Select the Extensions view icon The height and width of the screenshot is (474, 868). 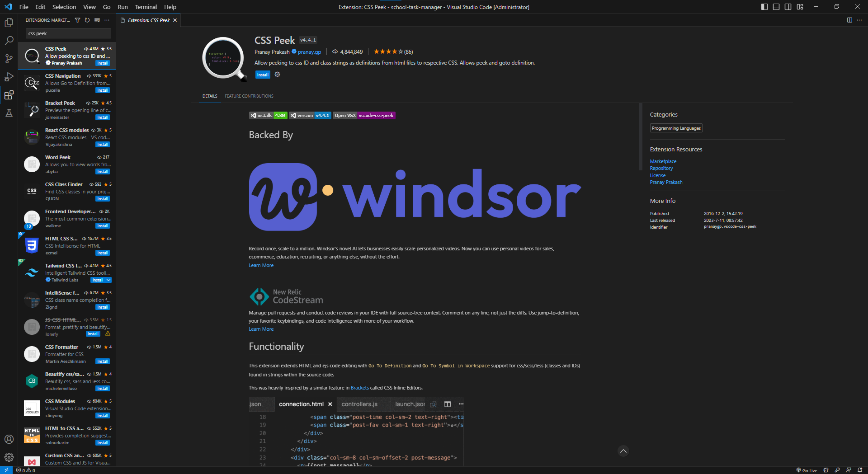coord(9,95)
